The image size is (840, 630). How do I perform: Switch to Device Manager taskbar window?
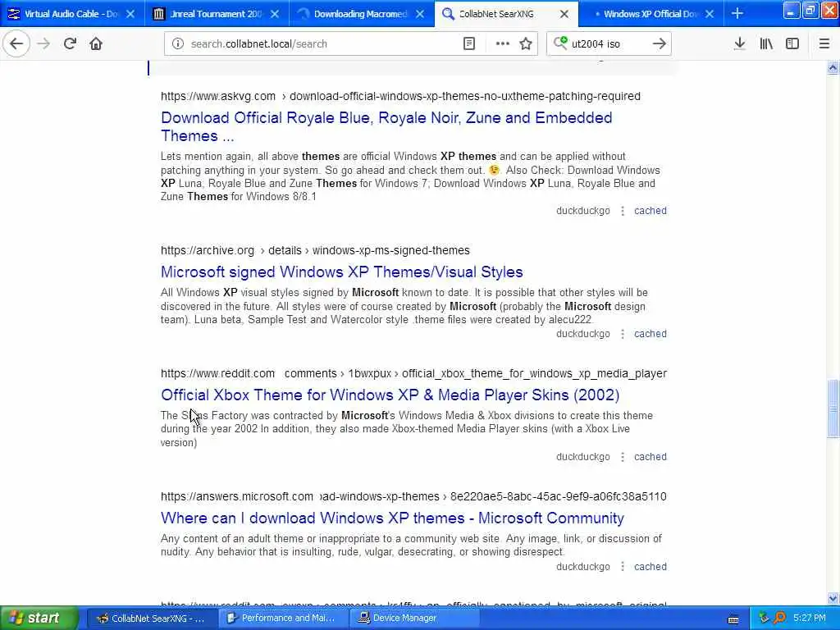pyautogui.click(x=413, y=619)
